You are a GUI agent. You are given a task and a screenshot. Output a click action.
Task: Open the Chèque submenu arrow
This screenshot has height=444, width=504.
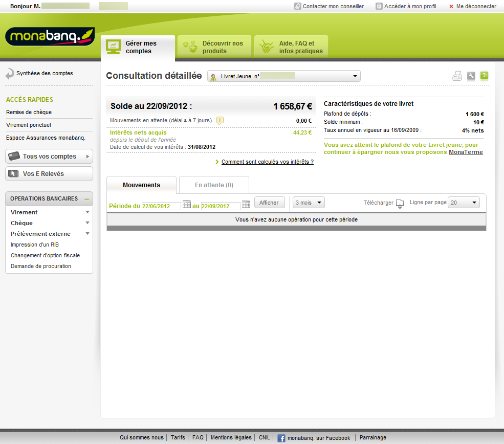[x=87, y=223]
